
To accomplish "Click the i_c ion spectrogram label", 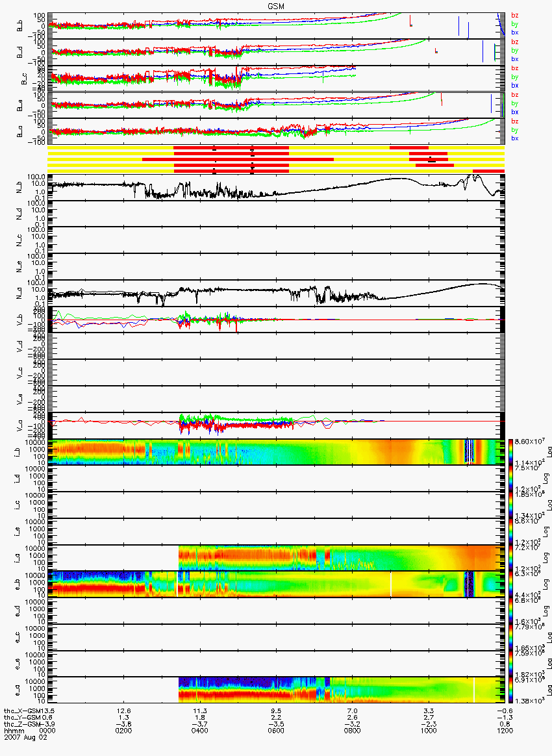I will point(17,505).
